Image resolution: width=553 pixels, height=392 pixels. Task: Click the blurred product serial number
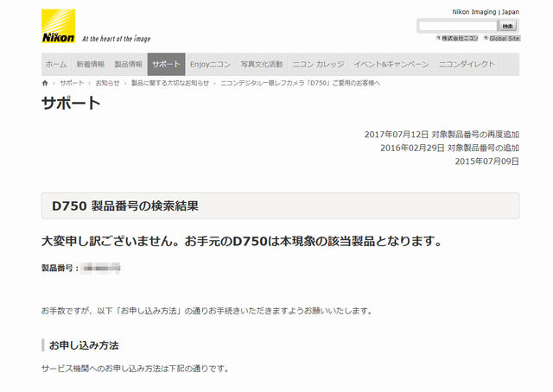point(100,269)
